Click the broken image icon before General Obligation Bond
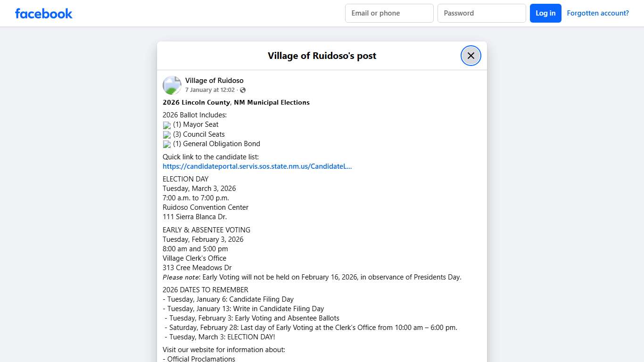 pyautogui.click(x=166, y=144)
